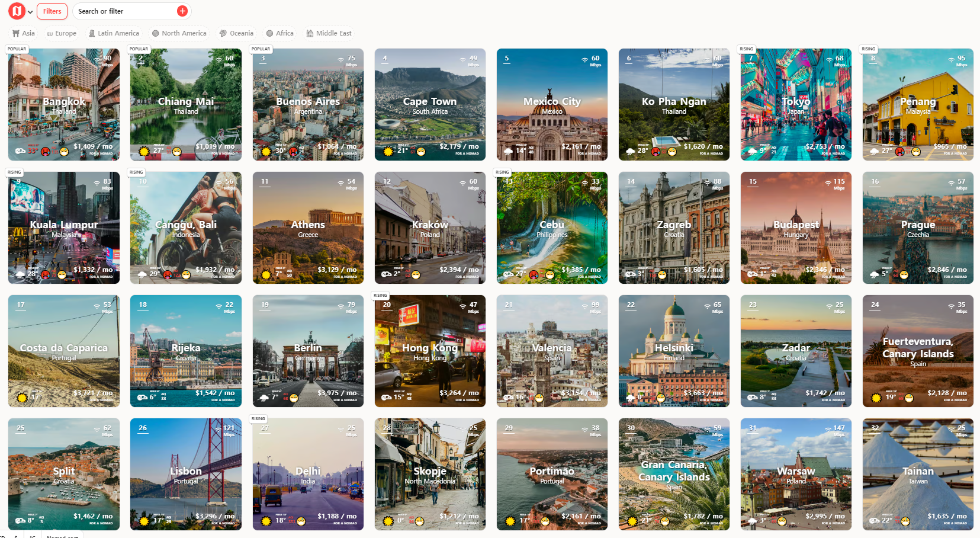Choose the Middle East region filter
The width and height of the screenshot is (980, 538).
pyautogui.click(x=329, y=33)
